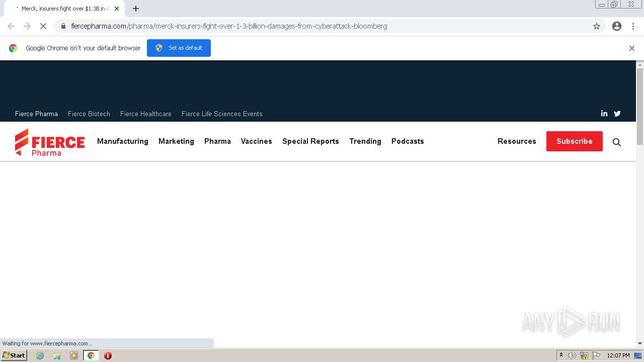Open the media player taskbar icon
644x362 pixels.
click(74, 355)
